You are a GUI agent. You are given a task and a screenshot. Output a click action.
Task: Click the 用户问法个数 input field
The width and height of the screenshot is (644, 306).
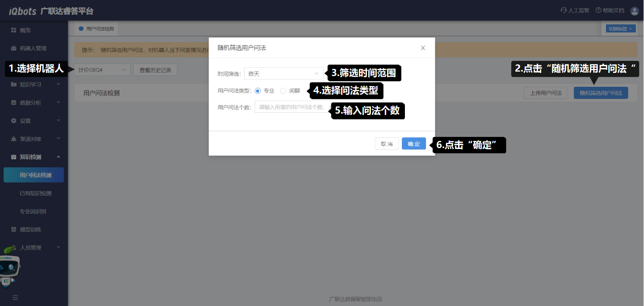(x=292, y=107)
